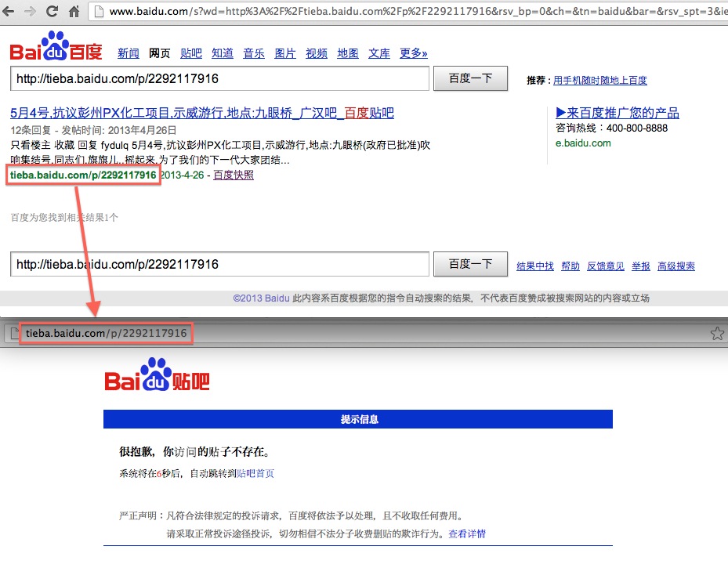
Task: Click the e.baidu.com ad URL
Action: pyautogui.click(x=583, y=143)
